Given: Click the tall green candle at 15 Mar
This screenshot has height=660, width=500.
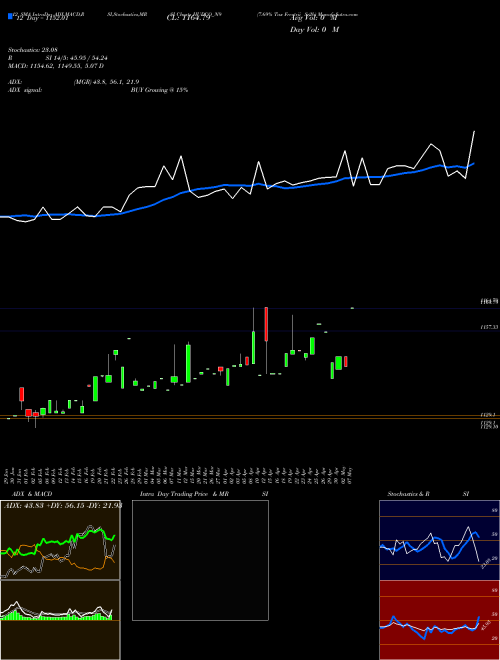Looking at the screenshot, I should click(x=189, y=363).
